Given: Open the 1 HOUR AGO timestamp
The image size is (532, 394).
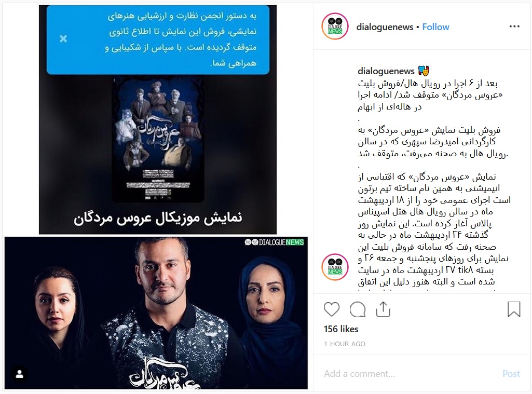Looking at the screenshot, I should click(345, 344).
